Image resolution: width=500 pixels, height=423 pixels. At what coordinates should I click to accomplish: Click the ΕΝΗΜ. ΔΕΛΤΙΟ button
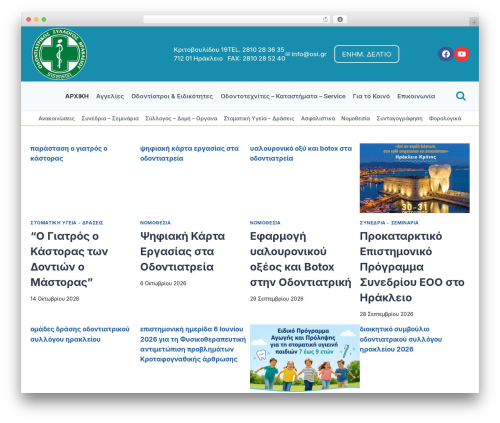[x=366, y=54]
